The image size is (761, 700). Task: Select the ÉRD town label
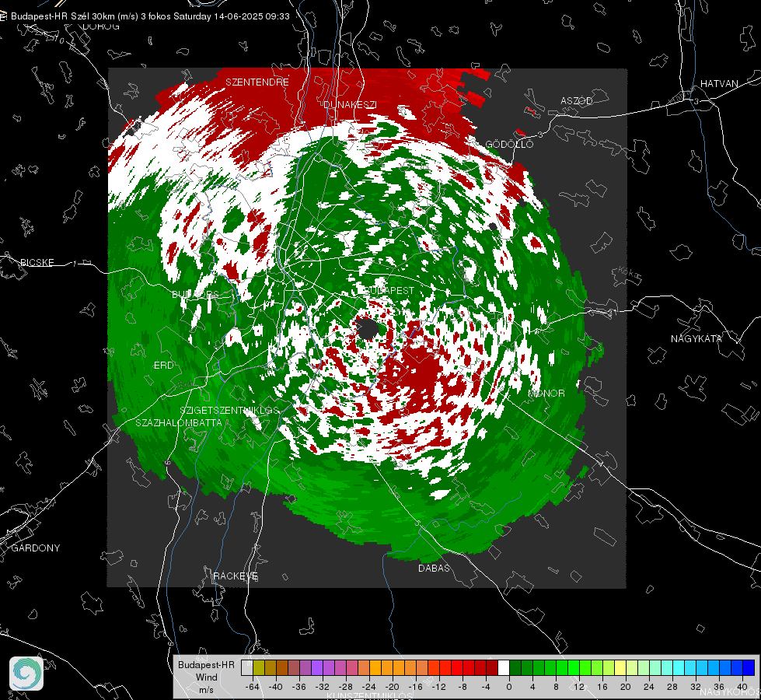163,366
